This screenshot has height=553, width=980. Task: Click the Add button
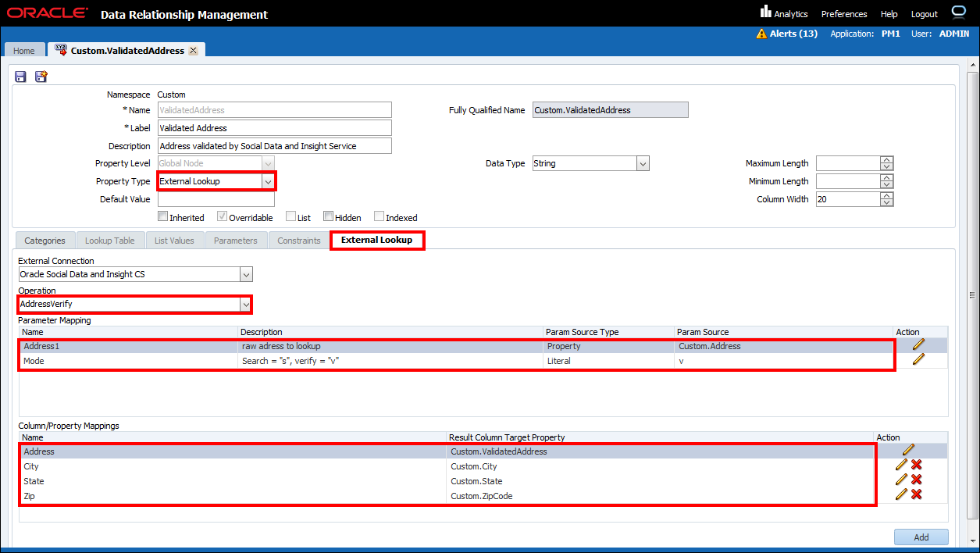coord(921,537)
